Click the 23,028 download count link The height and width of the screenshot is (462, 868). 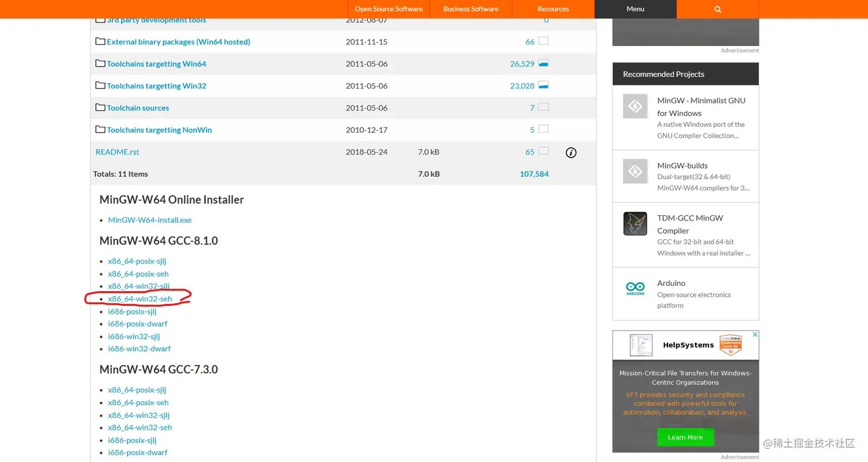522,86
